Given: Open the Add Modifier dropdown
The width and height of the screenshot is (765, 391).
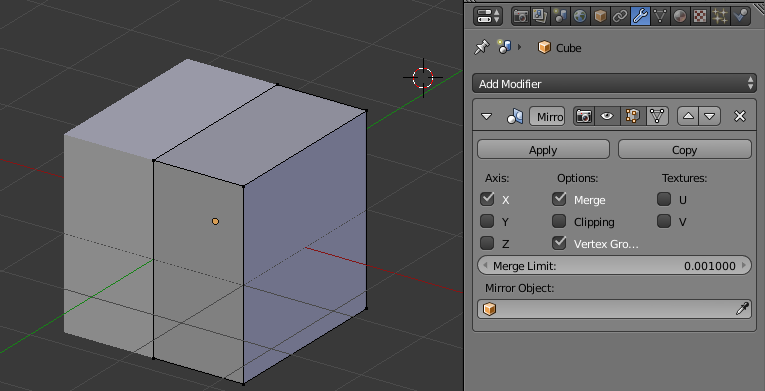Looking at the screenshot, I should click(614, 83).
